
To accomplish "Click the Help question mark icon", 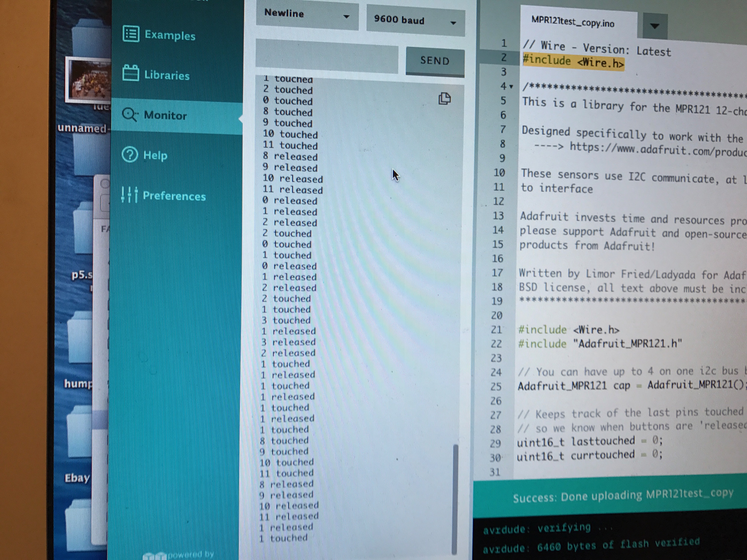I will click(x=130, y=155).
